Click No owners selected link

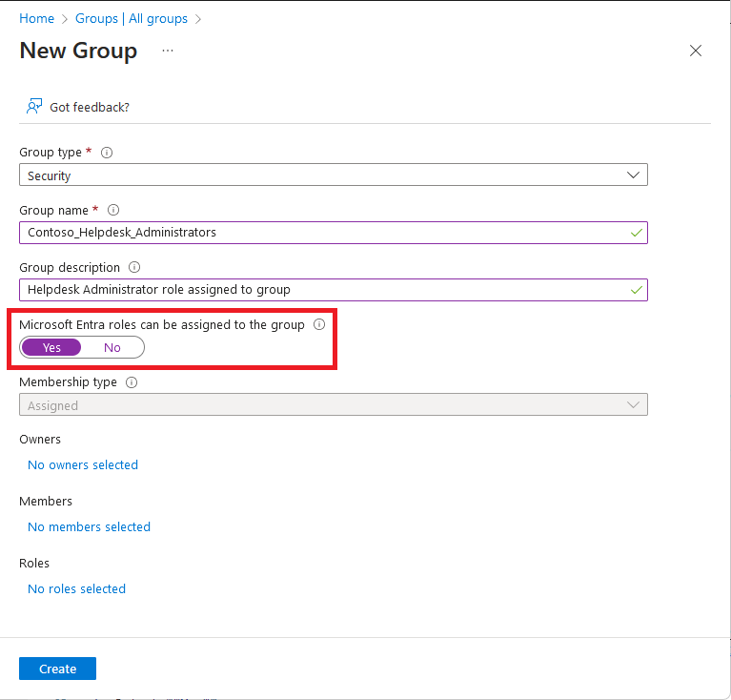pyautogui.click(x=83, y=465)
